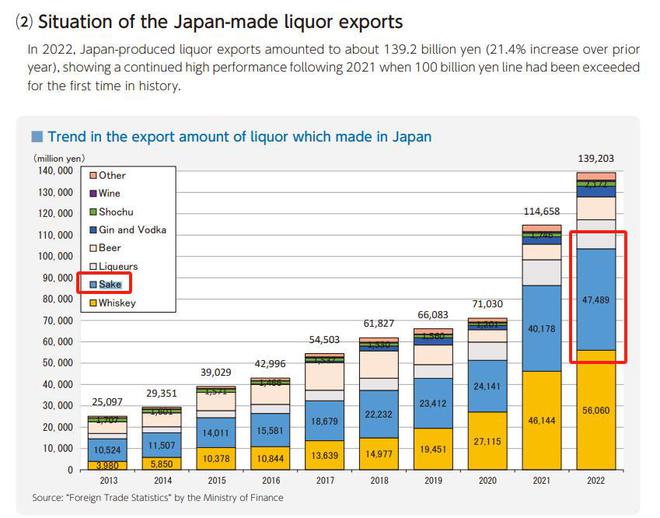Click the blue square beside the chart title

point(37,136)
